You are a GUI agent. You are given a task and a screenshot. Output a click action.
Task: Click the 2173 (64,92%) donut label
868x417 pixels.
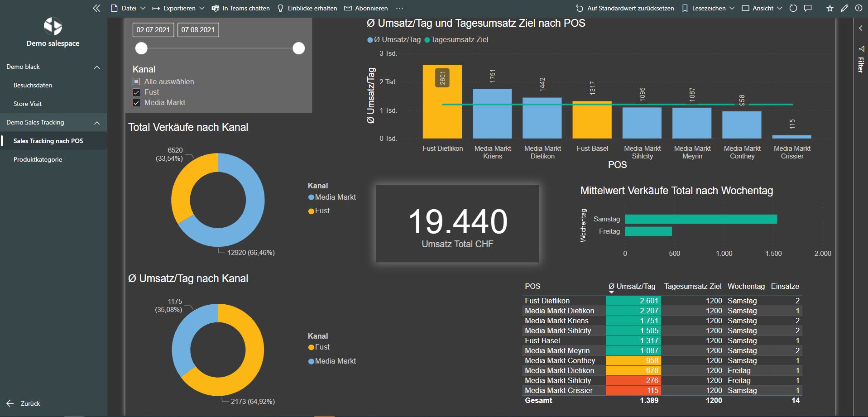[253, 402]
